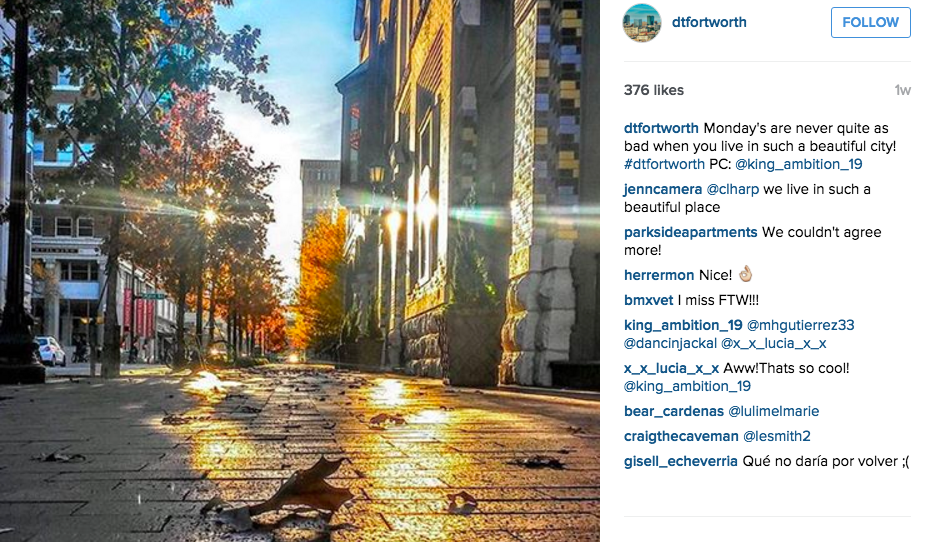Visit the parksideapartments profile
This screenshot has height=542, width=935.
point(691,232)
